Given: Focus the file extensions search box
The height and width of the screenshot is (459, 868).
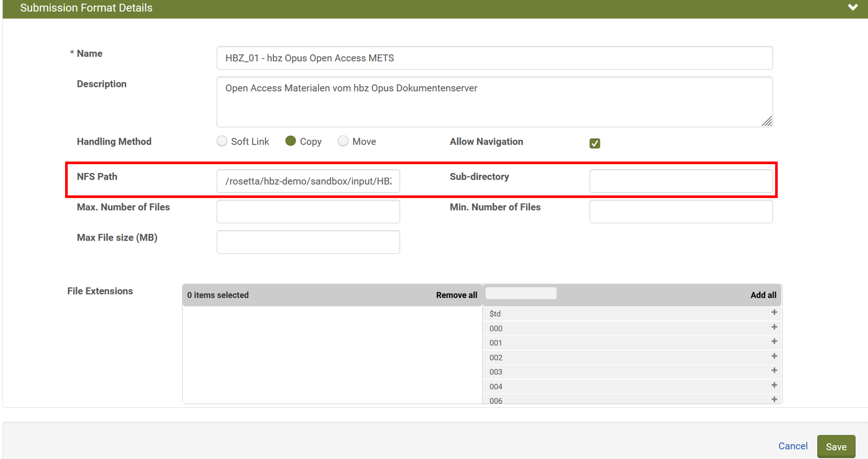Looking at the screenshot, I should (521, 294).
